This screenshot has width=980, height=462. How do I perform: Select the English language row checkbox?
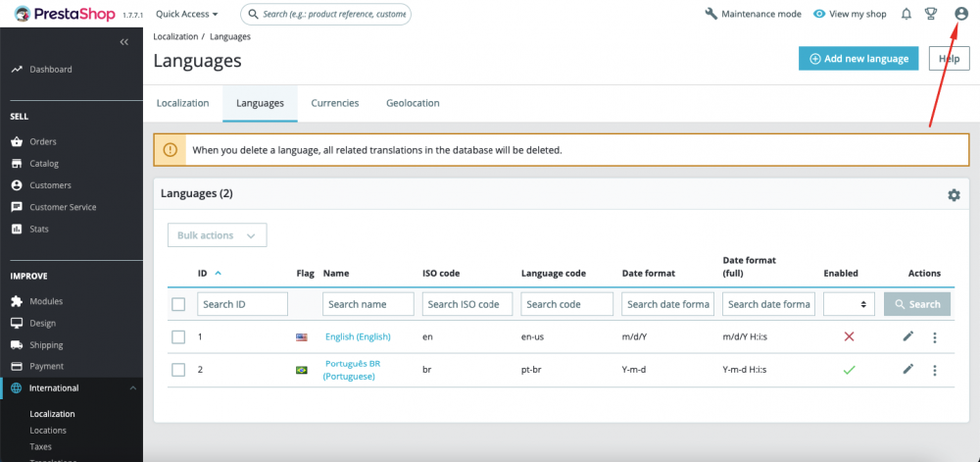pos(178,336)
